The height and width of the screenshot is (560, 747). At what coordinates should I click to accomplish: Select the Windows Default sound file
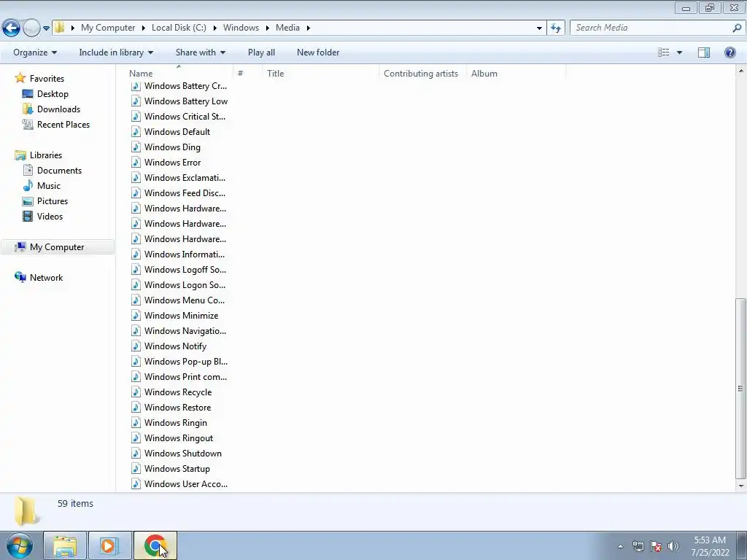tap(171, 132)
